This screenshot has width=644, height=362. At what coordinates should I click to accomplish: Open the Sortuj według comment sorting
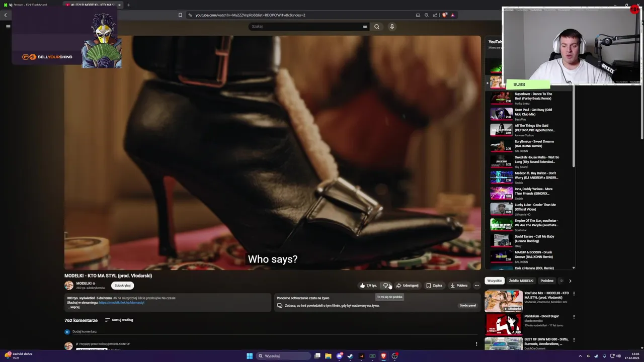pos(119,320)
